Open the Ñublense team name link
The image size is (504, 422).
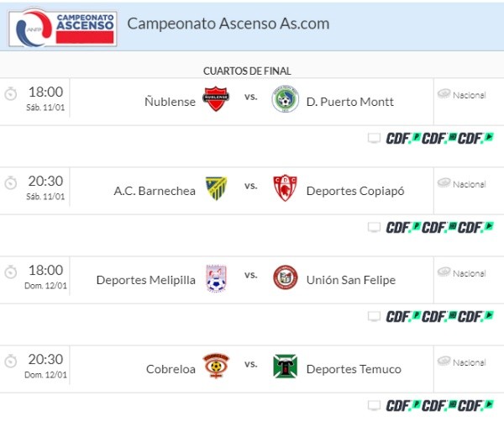[x=170, y=102]
